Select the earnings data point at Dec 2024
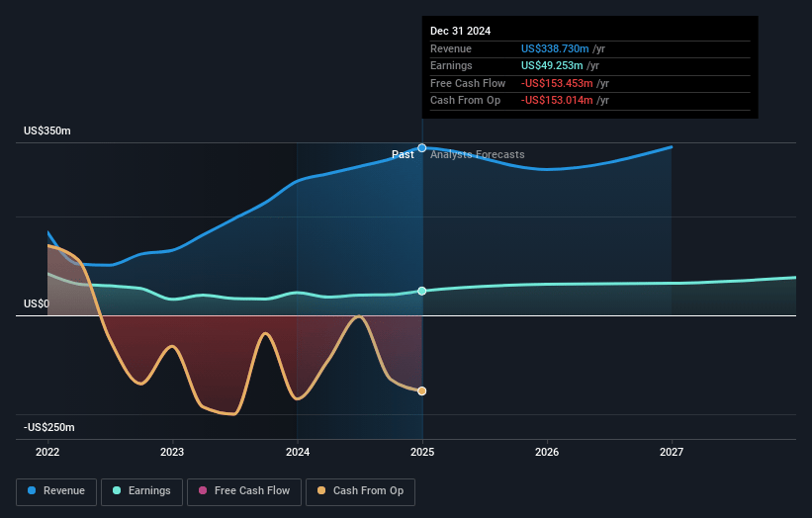 422,291
